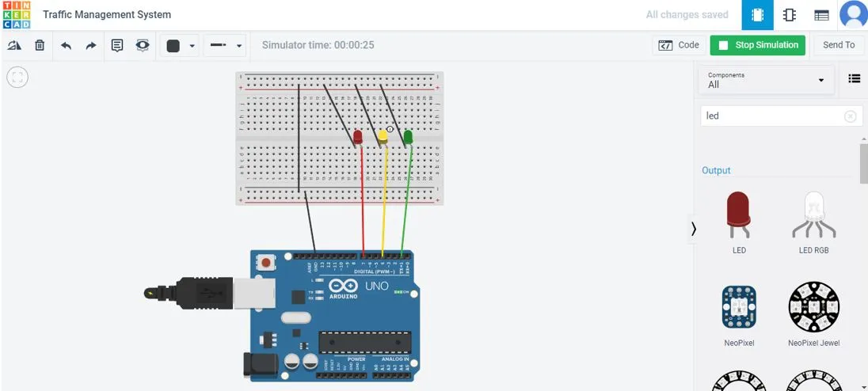The height and width of the screenshot is (391, 868).
Task: Select the dark wire color swatch
Action: 173,46
